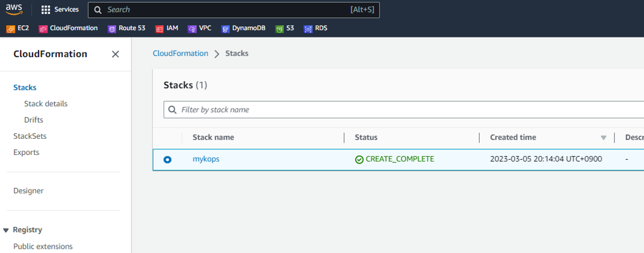Open Designer in side navigation
The width and height of the screenshot is (644, 253).
click(28, 191)
